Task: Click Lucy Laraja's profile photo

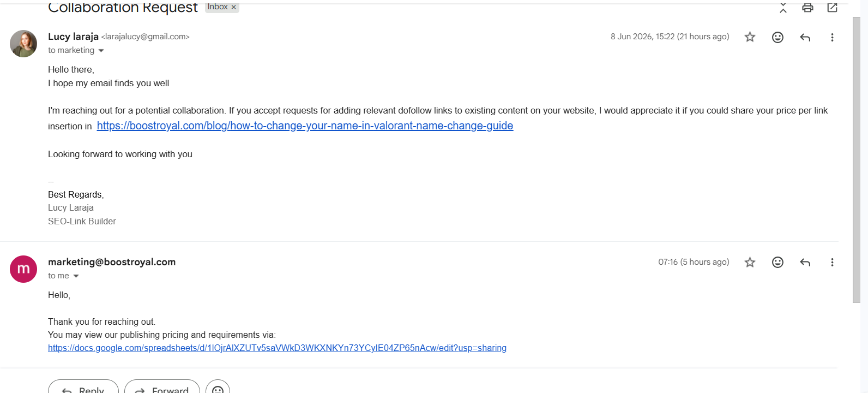Action: [23, 44]
